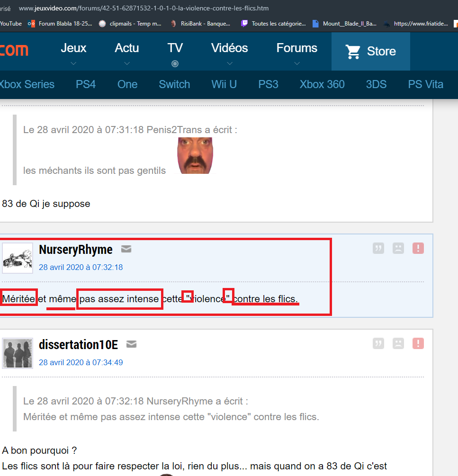Select 3DS platform tab

point(376,84)
